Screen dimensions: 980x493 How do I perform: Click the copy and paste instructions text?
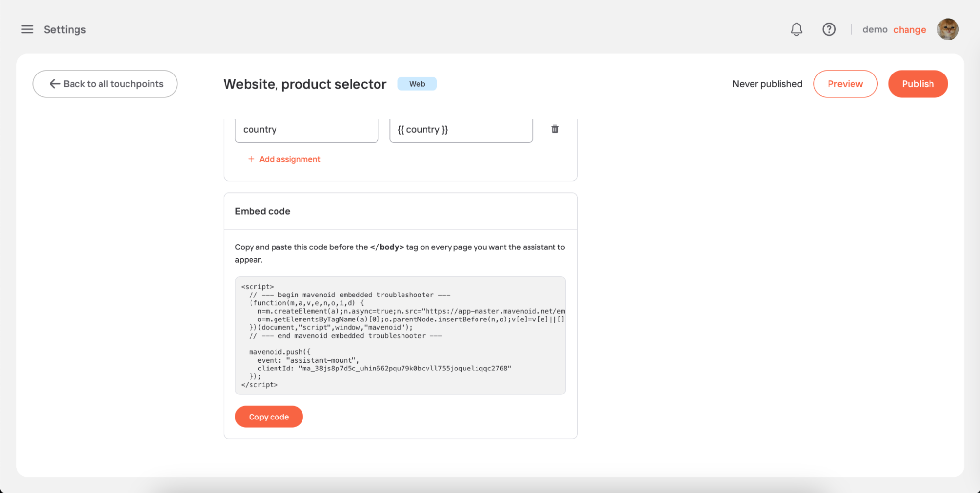400,253
